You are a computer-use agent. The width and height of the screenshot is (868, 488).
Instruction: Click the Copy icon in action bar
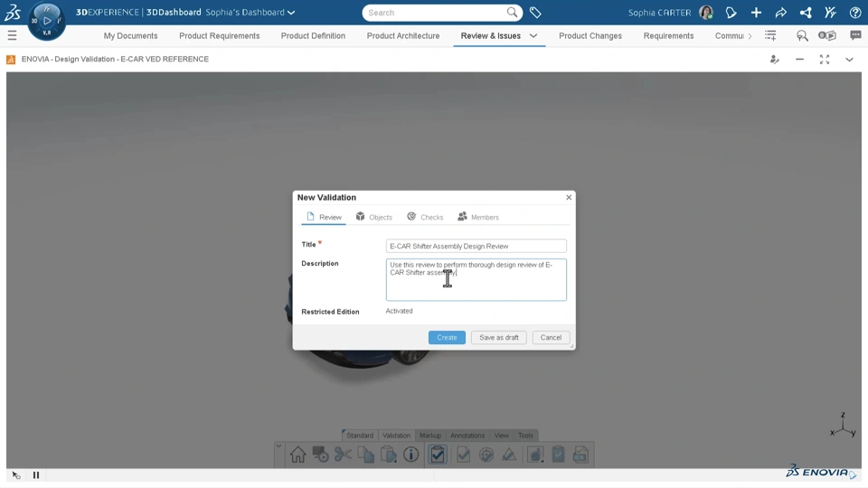[x=365, y=455]
